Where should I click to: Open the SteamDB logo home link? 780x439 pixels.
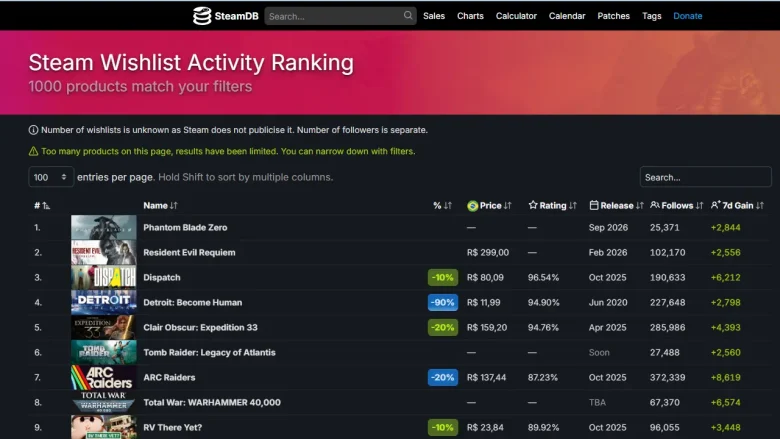226,16
